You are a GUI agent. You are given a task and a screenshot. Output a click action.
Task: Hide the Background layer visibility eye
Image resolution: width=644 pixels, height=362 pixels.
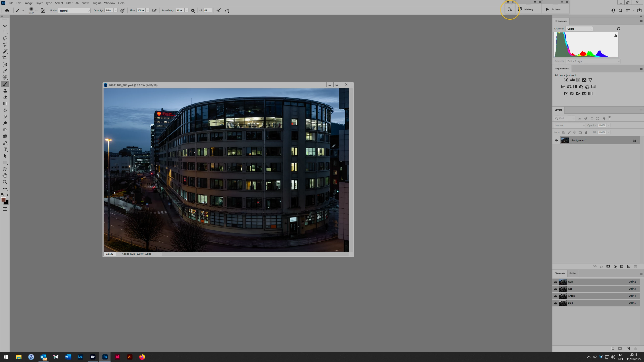(556, 141)
